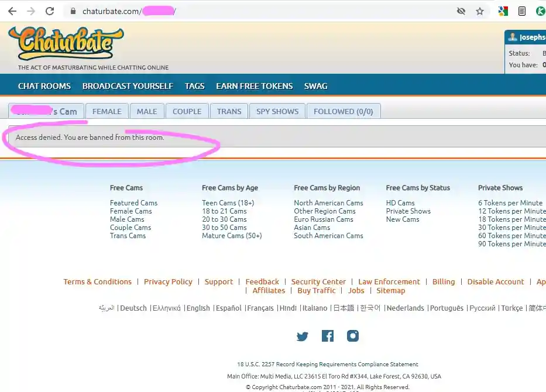
Task: Open the Privacy Policy link
Action: point(168,281)
